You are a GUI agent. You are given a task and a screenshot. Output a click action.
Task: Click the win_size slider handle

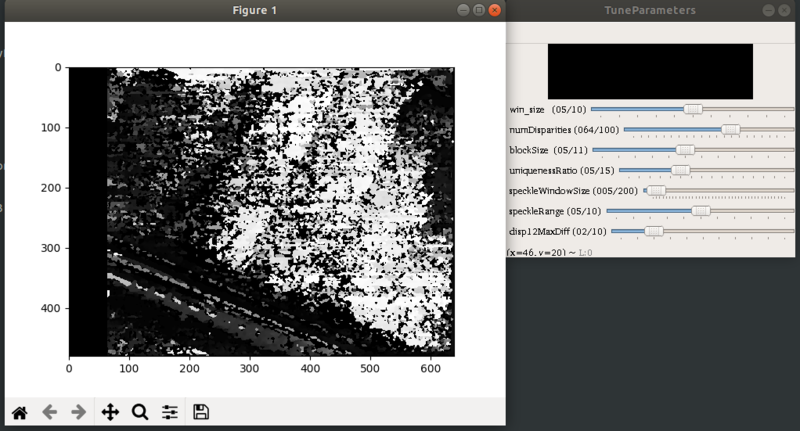click(692, 109)
